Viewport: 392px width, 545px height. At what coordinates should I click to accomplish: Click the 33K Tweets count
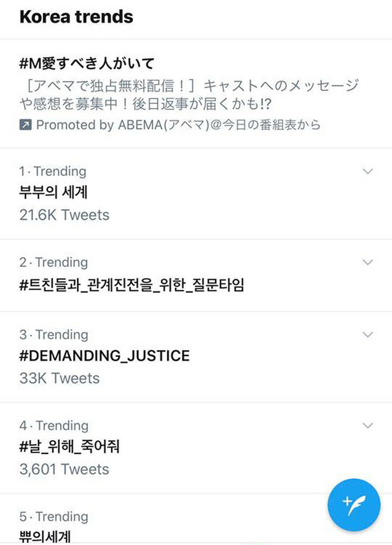[59, 378]
